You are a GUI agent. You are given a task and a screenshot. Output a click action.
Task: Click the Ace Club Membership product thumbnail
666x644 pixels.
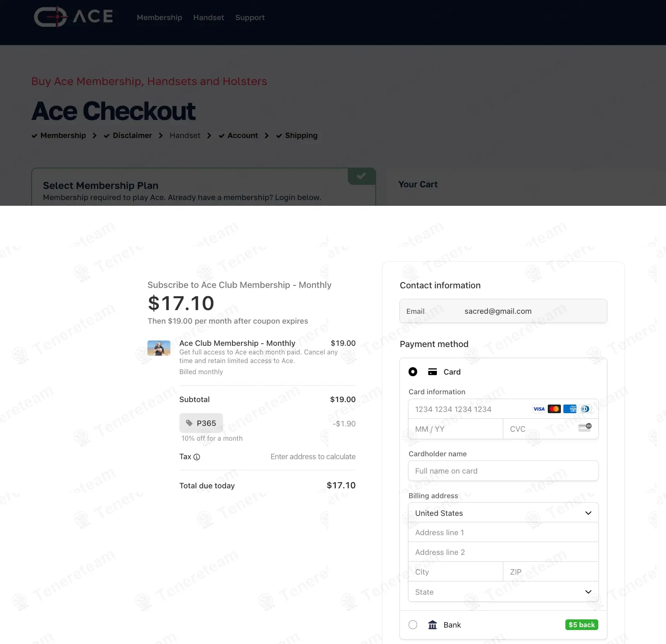click(x=159, y=348)
